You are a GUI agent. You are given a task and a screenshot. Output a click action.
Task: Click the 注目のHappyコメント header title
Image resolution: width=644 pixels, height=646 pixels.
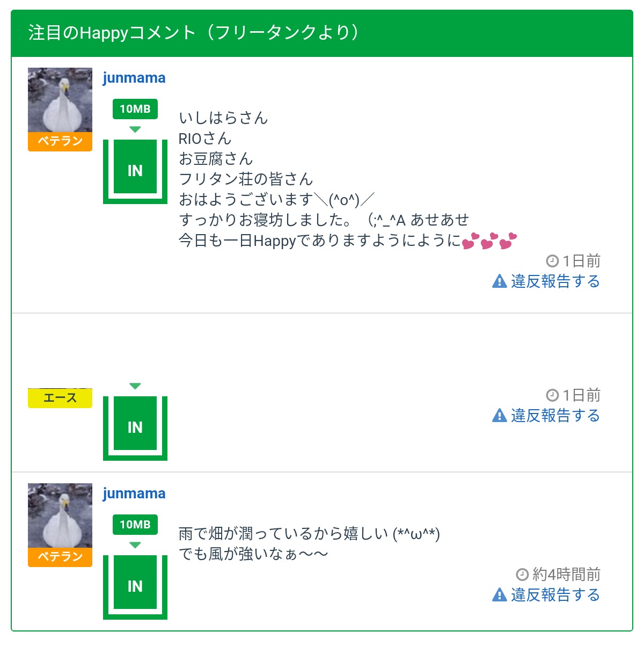coord(193,33)
